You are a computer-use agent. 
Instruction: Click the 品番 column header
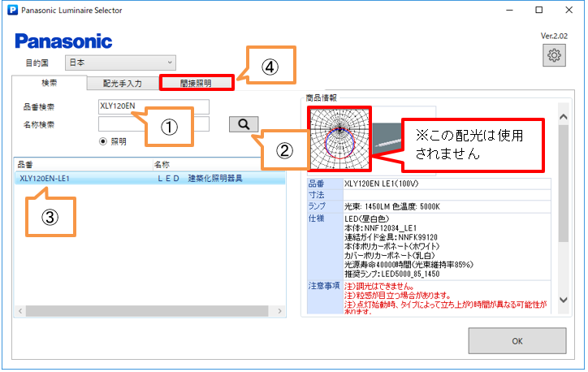(x=26, y=165)
